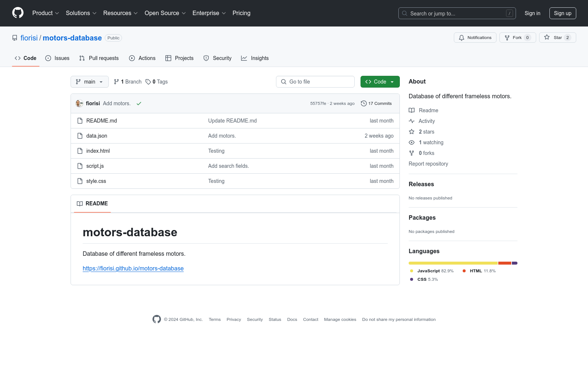
Task: Open the Pricing page
Action: tap(241, 13)
